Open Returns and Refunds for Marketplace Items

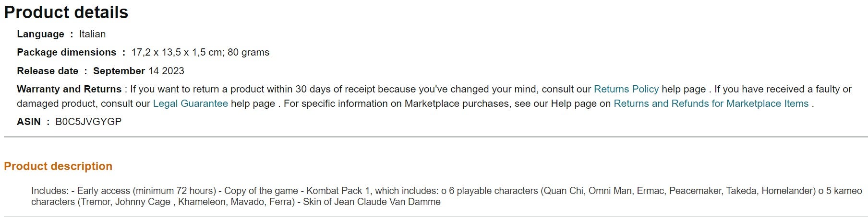(x=711, y=103)
